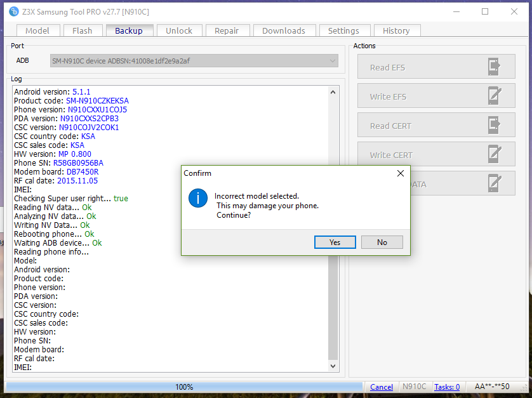Click the 'Rebooting phone... Ok' log line

tap(54, 234)
